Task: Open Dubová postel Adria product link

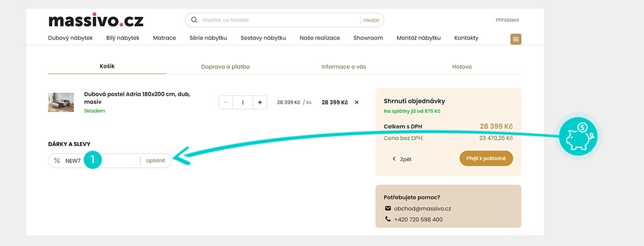Action: [x=137, y=98]
